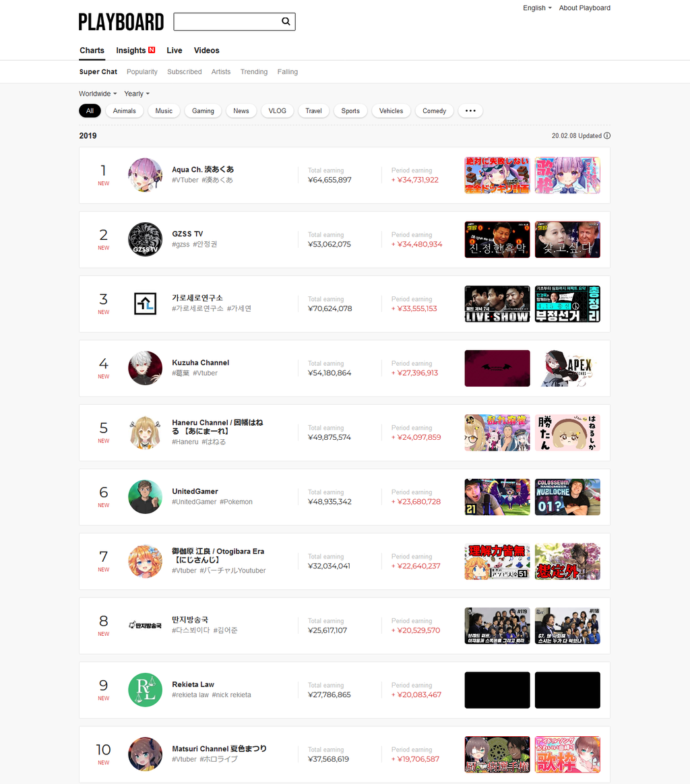The width and height of the screenshot is (690, 784).
Task: Switch to the Videos tab
Action: click(207, 51)
